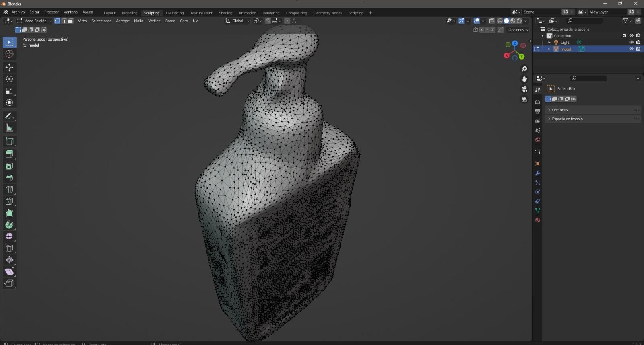Open the Archivo menu
Image resolution: width=644 pixels, height=345 pixels.
18,12
